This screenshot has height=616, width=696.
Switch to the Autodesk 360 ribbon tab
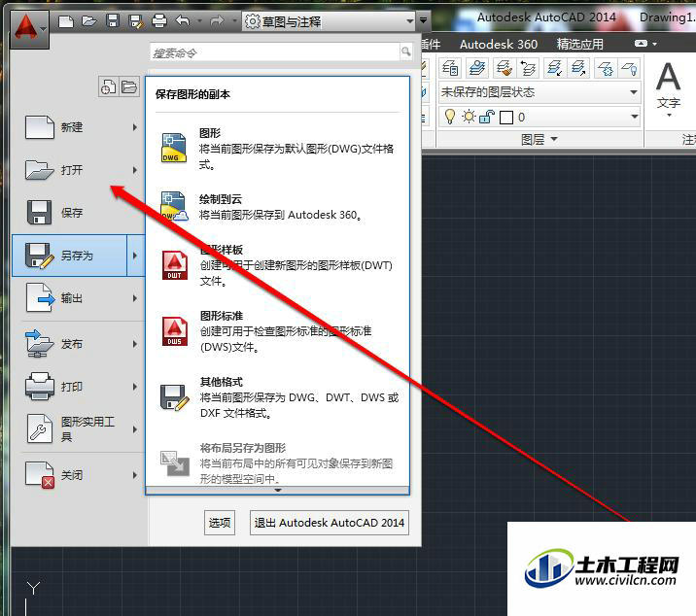tap(499, 45)
